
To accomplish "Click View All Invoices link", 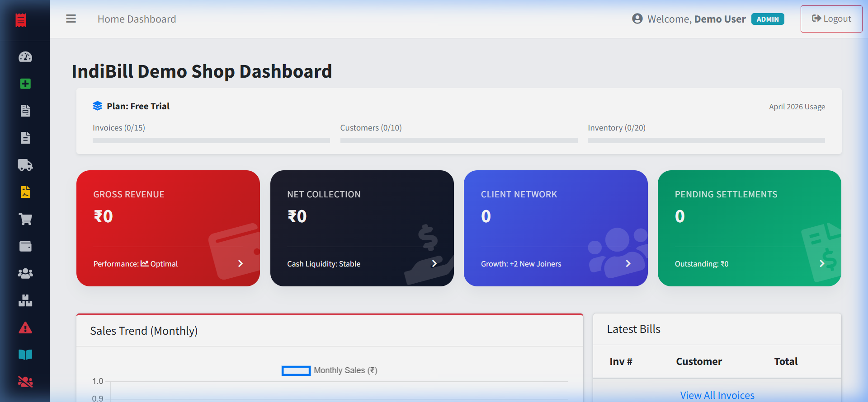I will [717, 395].
